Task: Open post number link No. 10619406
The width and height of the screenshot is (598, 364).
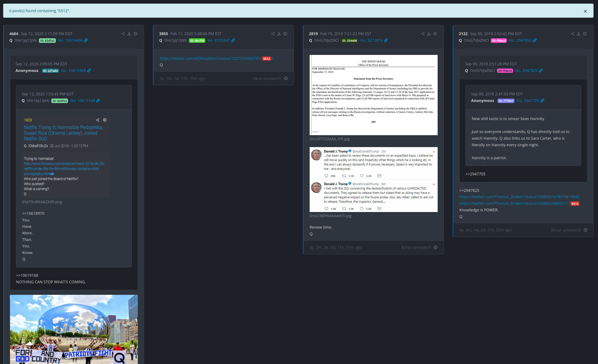Action: pos(70,40)
